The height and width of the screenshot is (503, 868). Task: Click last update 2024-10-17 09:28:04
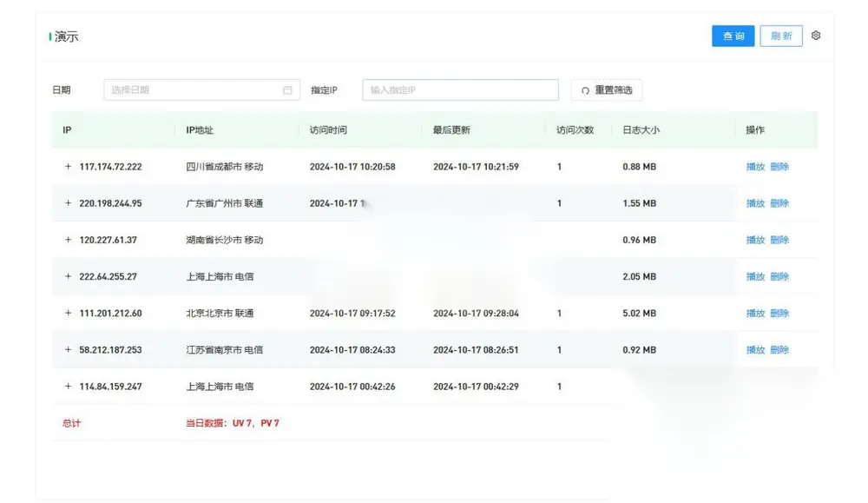coord(476,313)
